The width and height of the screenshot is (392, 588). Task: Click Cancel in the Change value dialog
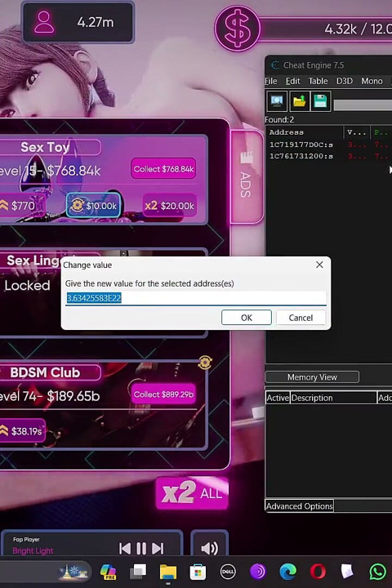(301, 318)
